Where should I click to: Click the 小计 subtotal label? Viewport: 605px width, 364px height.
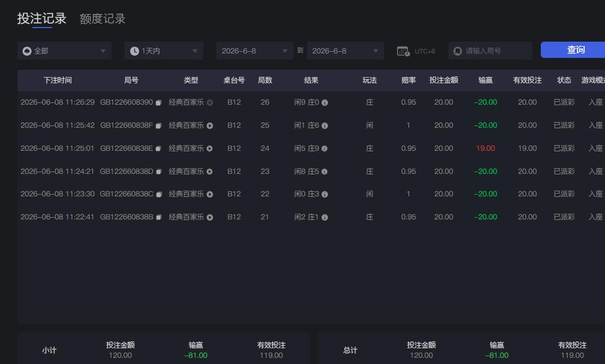tap(49, 350)
